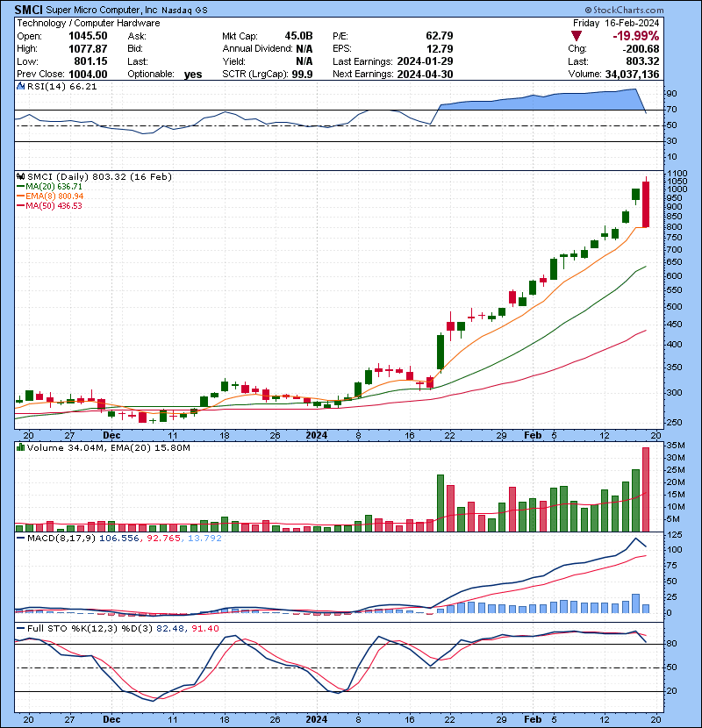The width and height of the screenshot is (702, 728).
Task: Click the Volume figure 34,037,136
Action: click(633, 75)
